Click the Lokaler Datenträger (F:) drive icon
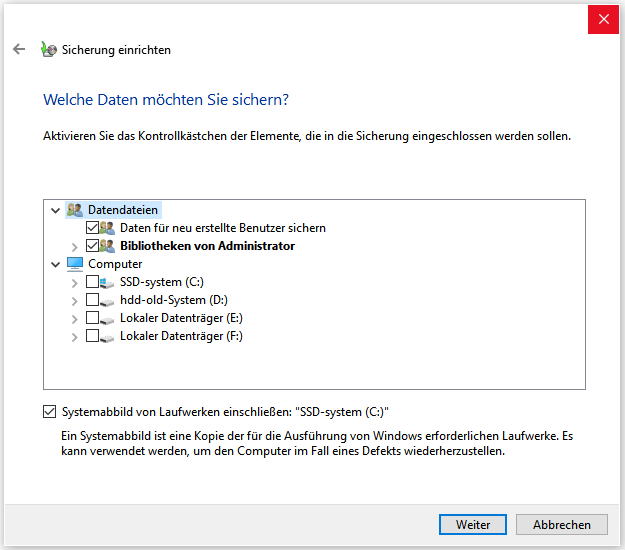 (x=108, y=336)
